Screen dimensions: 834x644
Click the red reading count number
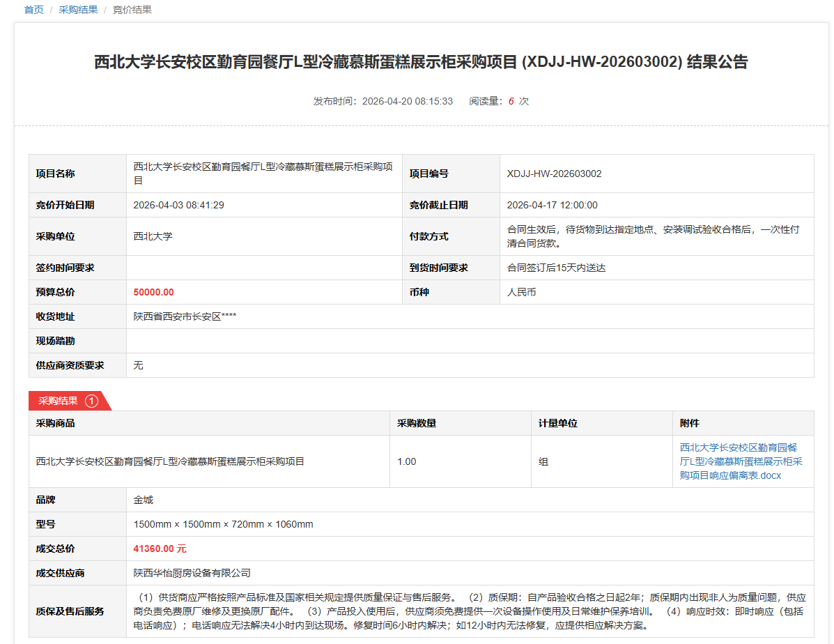coord(511,101)
